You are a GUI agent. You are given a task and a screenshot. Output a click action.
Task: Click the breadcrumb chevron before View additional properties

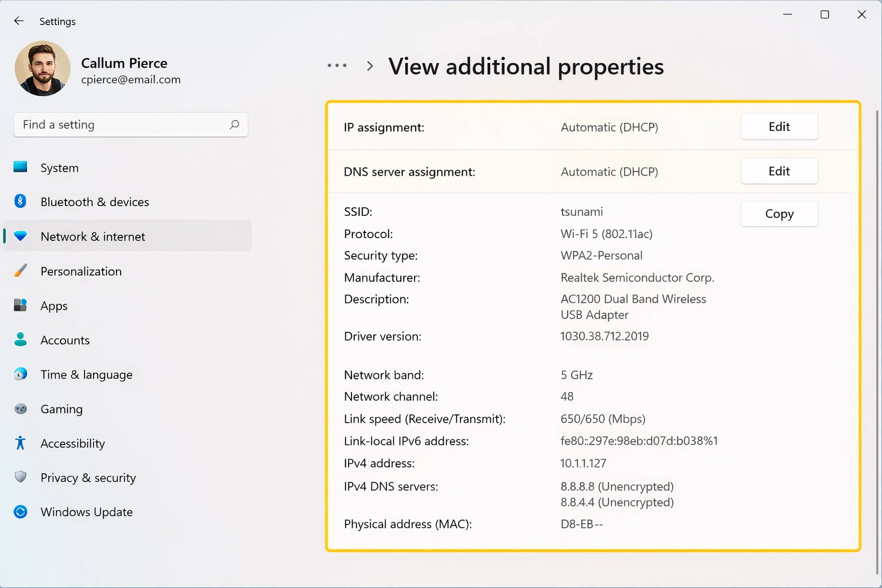click(369, 66)
